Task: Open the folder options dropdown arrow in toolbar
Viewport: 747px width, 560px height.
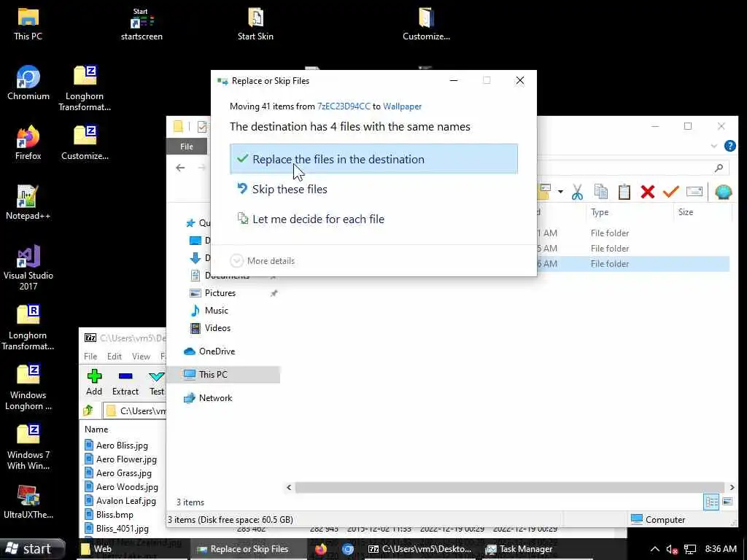Action: (x=560, y=192)
